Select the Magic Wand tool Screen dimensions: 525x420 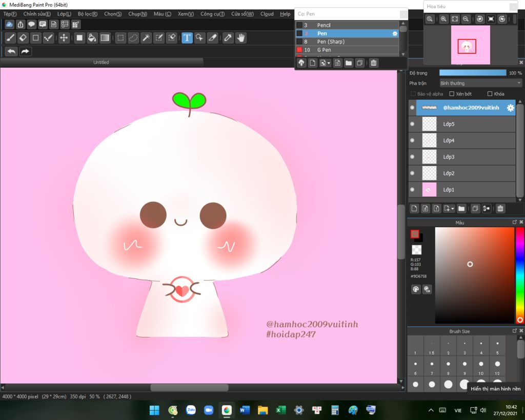pyautogui.click(x=146, y=38)
